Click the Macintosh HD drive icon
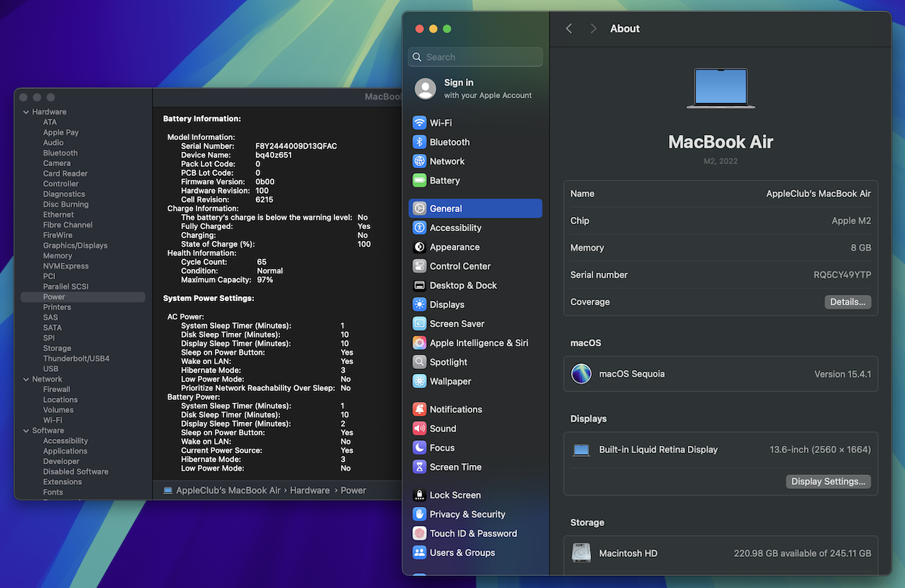Screen dimensions: 905x588 click(581, 553)
